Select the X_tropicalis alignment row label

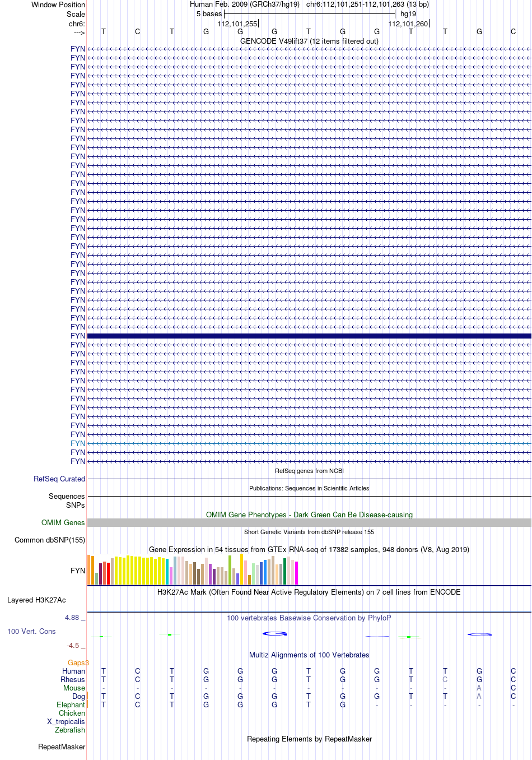[x=66, y=721]
